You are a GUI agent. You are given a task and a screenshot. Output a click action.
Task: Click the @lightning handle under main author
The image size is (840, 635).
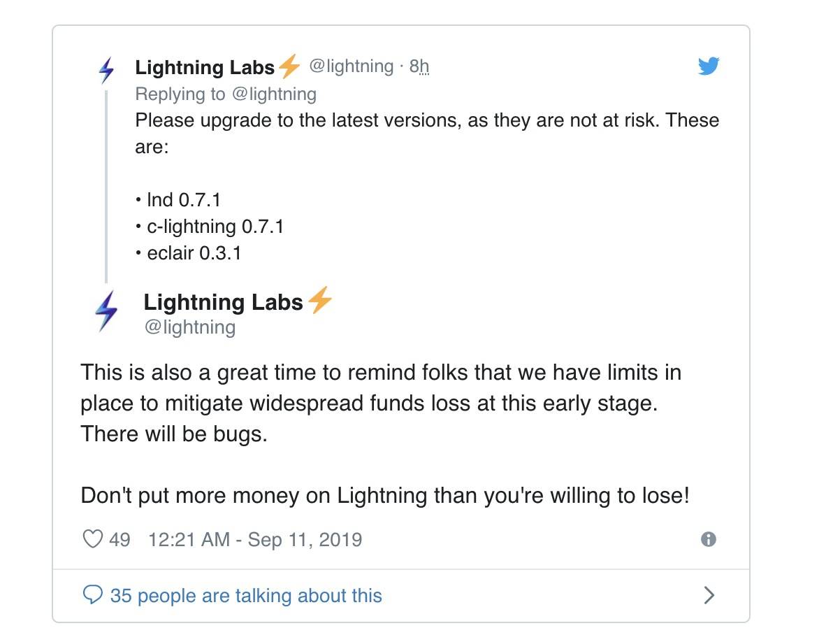189,327
